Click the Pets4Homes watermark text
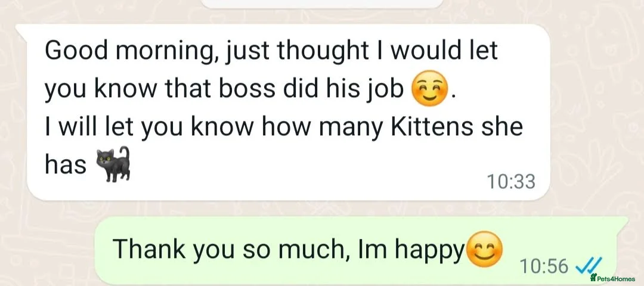The image size is (644, 286). point(617,278)
